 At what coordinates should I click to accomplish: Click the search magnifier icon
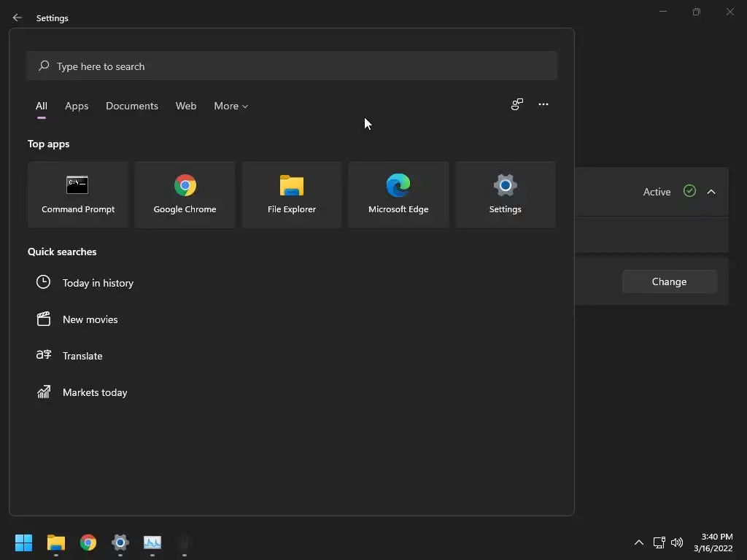point(44,66)
